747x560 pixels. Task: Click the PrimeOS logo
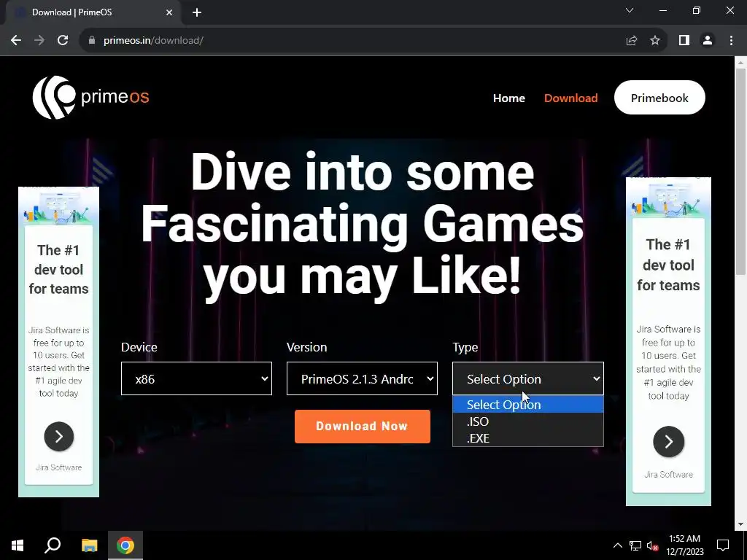click(90, 97)
